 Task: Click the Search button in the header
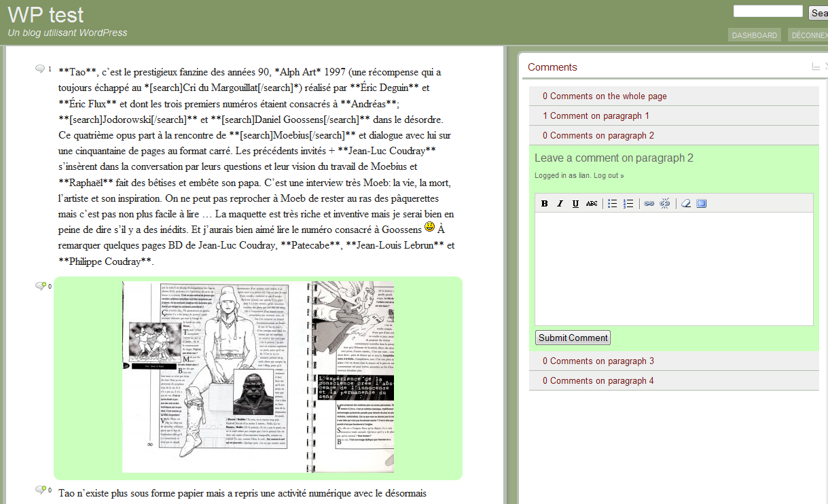click(818, 13)
